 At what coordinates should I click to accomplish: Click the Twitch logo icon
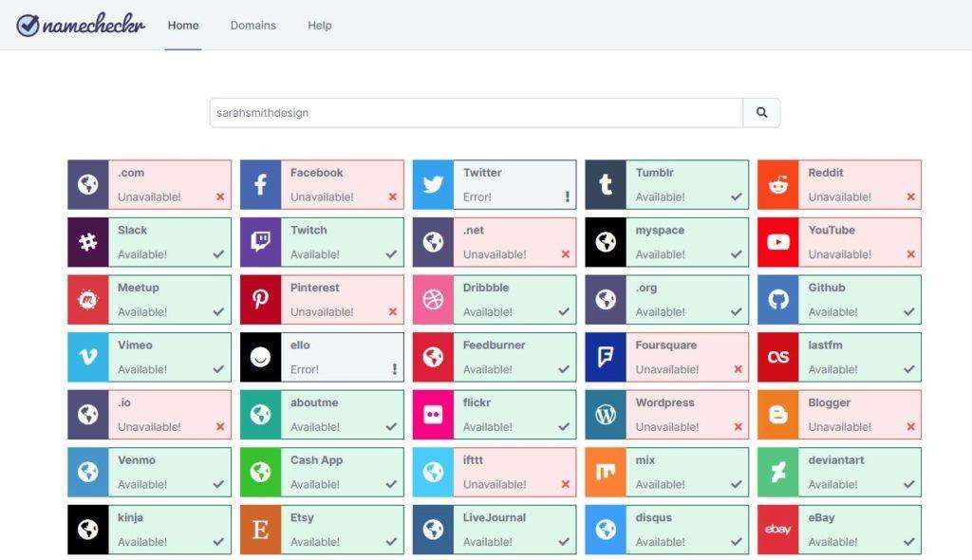pos(260,242)
